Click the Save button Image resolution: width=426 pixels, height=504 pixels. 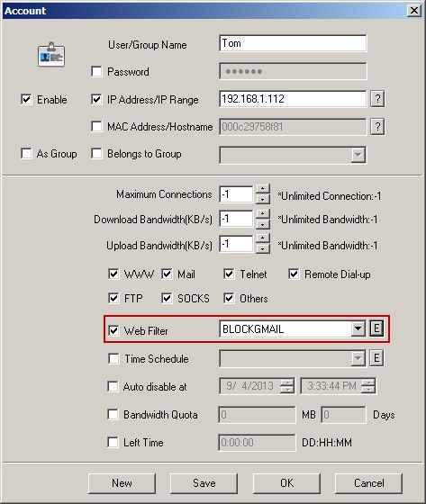point(204,483)
